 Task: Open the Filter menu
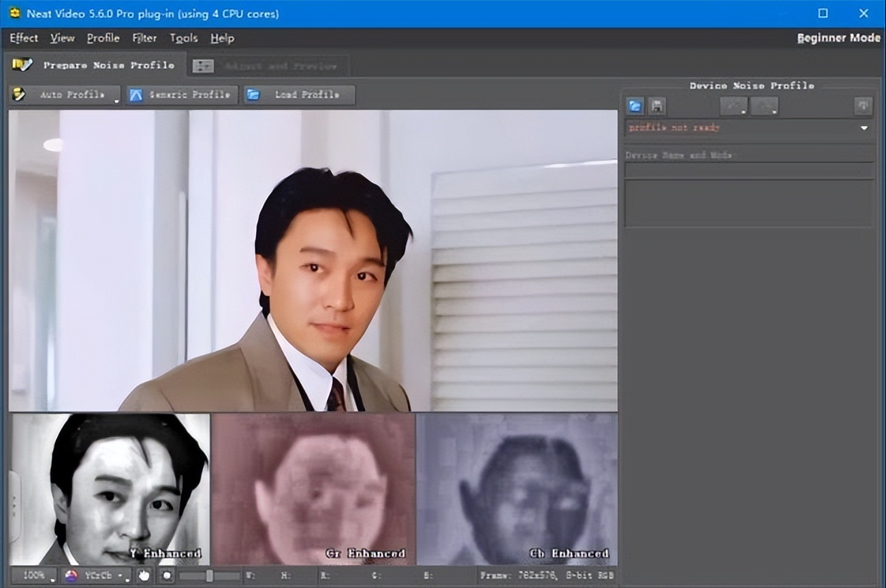click(x=144, y=38)
